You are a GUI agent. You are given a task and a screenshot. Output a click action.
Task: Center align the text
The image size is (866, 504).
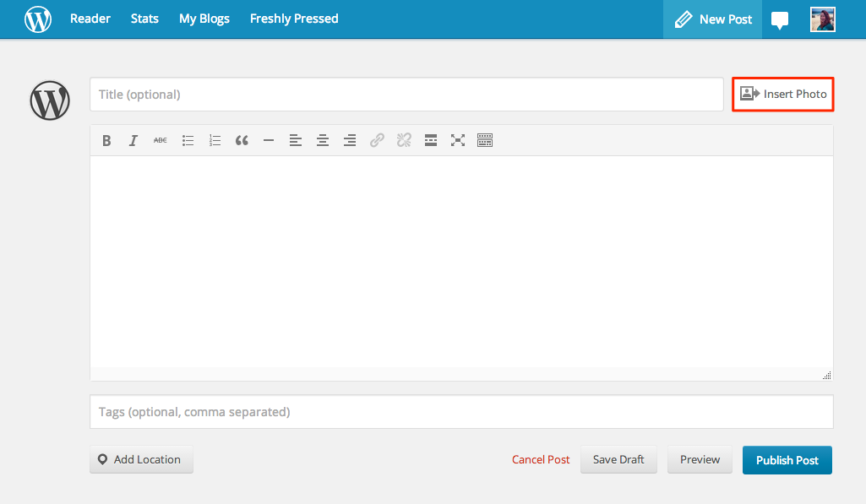pyautogui.click(x=323, y=141)
